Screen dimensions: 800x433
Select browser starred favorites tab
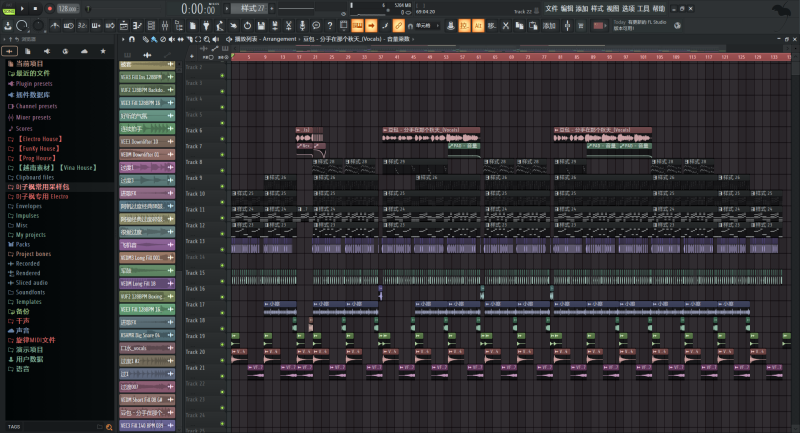[103, 51]
